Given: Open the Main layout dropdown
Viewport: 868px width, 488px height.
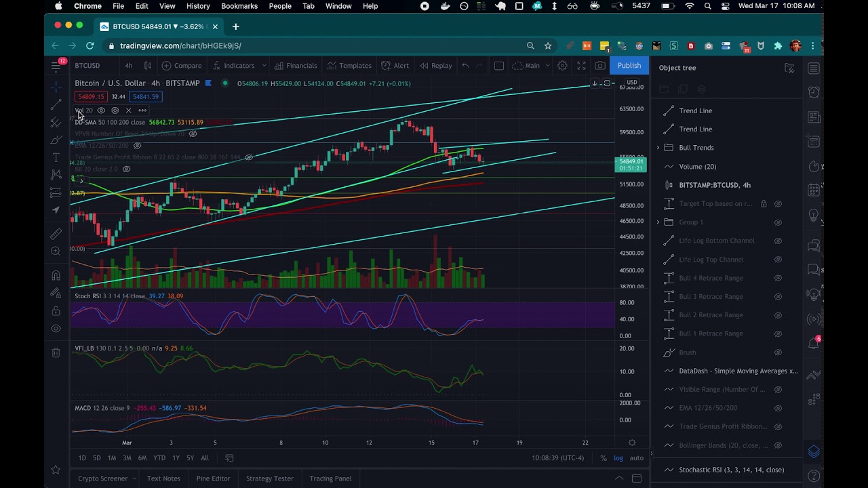Looking at the screenshot, I should 547,66.
